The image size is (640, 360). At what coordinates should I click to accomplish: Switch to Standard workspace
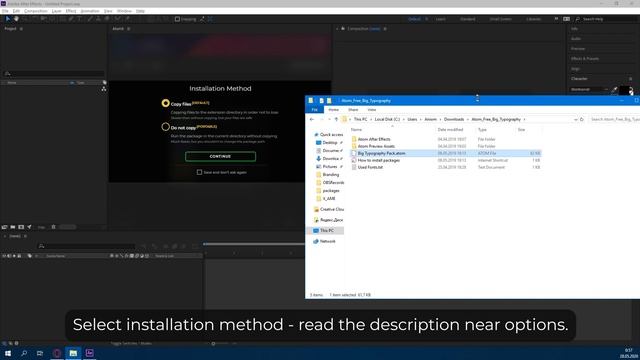point(467,19)
